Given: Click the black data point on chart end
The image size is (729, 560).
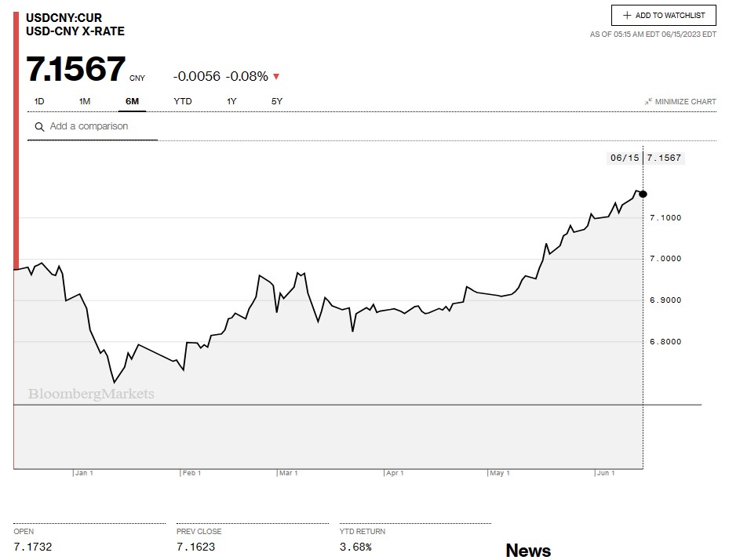Looking at the screenshot, I should coord(643,194).
